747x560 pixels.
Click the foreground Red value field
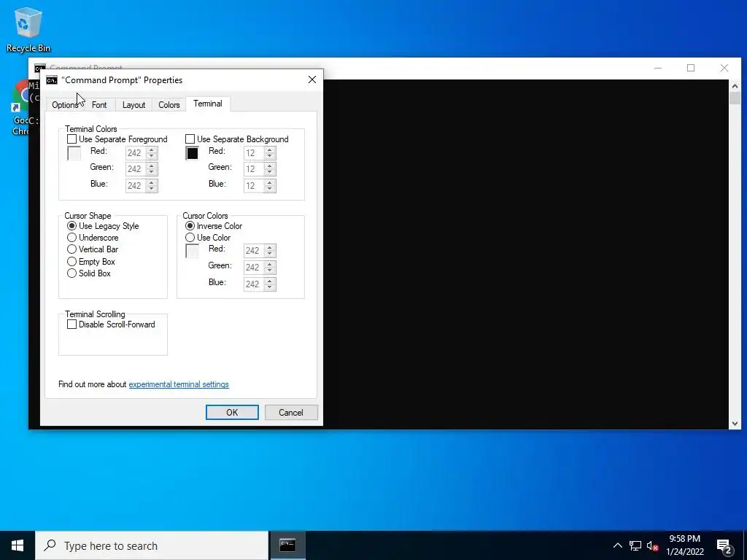coord(136,153)
